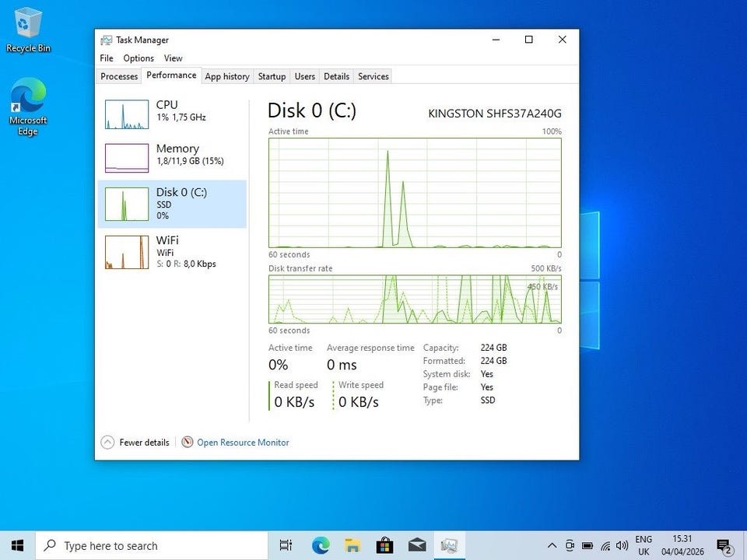Screen dimensions: 747x560
Task: Click the Meet Now tray icon
Action: tap(570, 546)
